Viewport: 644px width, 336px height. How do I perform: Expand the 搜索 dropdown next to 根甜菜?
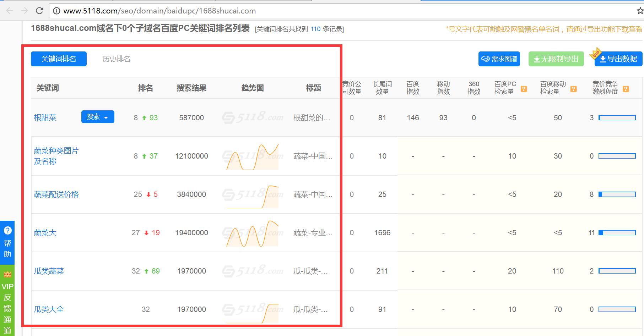[x=106, y=117]
